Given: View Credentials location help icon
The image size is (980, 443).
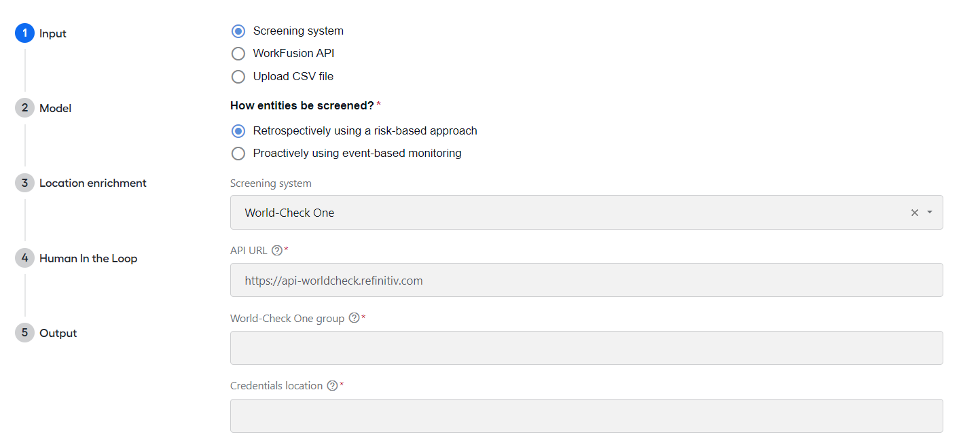Looking at the screenshot, I should click(332, 386).
